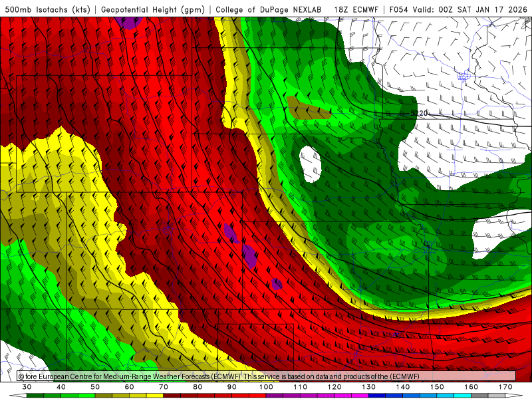Click the "140" value on the color scale
This screenshot has height=399, width=532.
pos(403,387)
